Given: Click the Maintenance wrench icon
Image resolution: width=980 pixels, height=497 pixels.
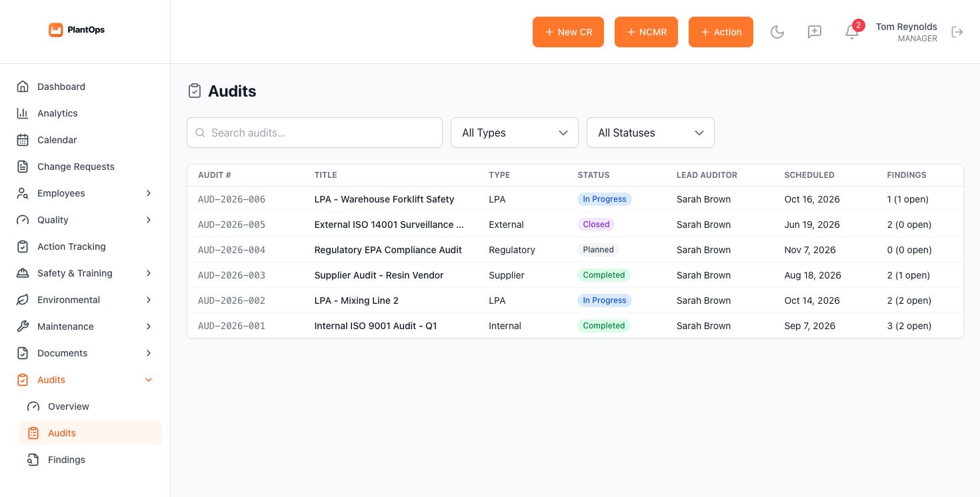Looking at the screenshot, I should pos(23,326).
